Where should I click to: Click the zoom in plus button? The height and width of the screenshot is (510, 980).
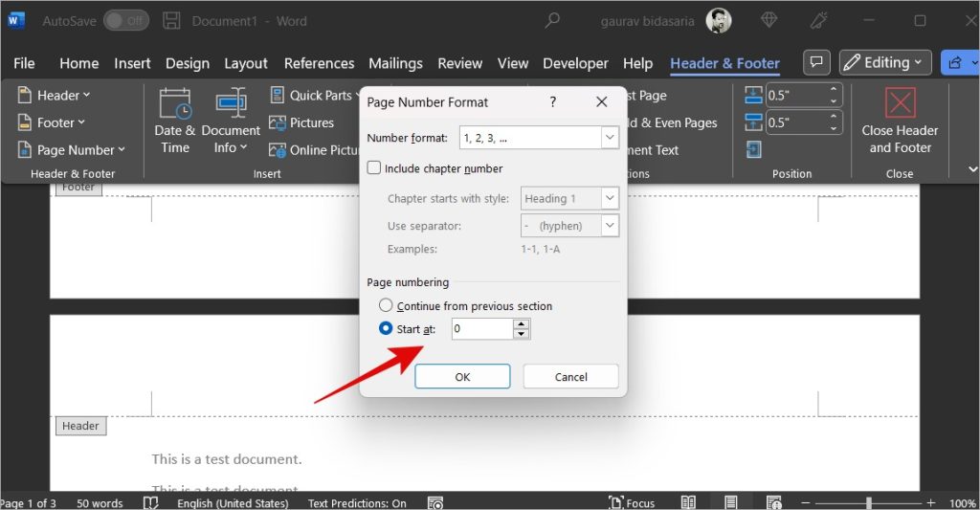[930, 502]
